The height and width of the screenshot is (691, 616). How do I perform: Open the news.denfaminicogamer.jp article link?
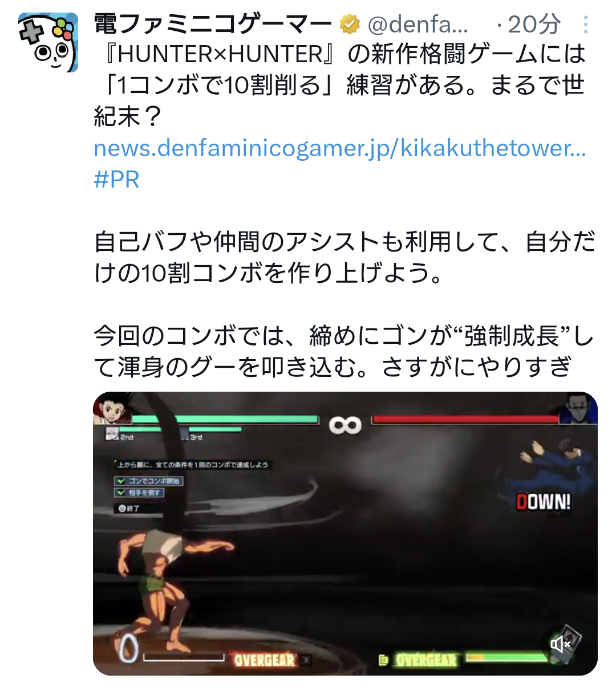click(x=340, y=148)
